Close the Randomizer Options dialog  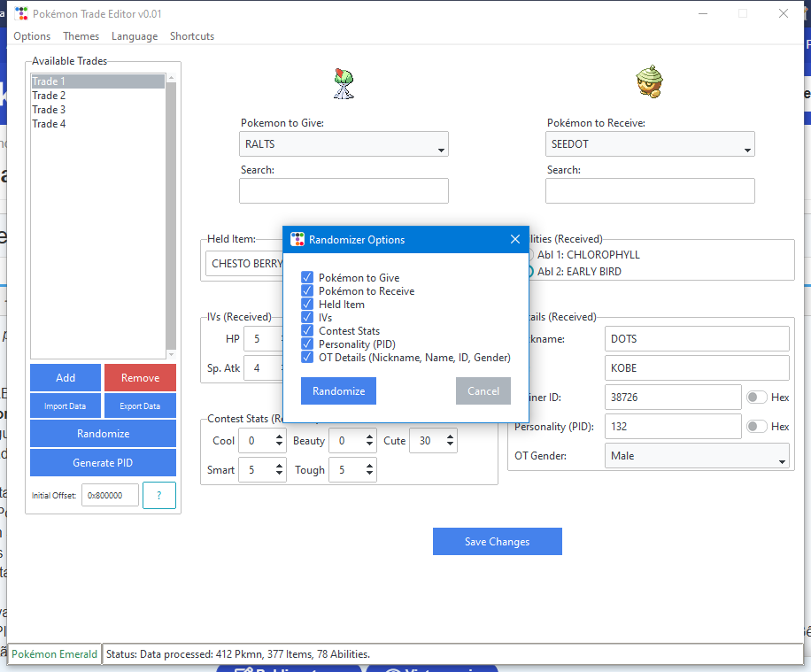click(515, 239)
